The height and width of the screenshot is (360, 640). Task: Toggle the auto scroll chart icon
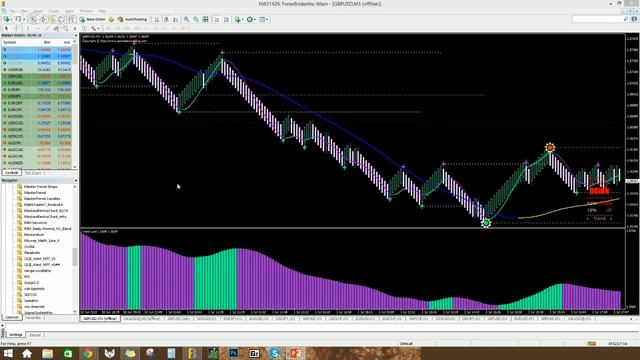[x=217, y=19]
